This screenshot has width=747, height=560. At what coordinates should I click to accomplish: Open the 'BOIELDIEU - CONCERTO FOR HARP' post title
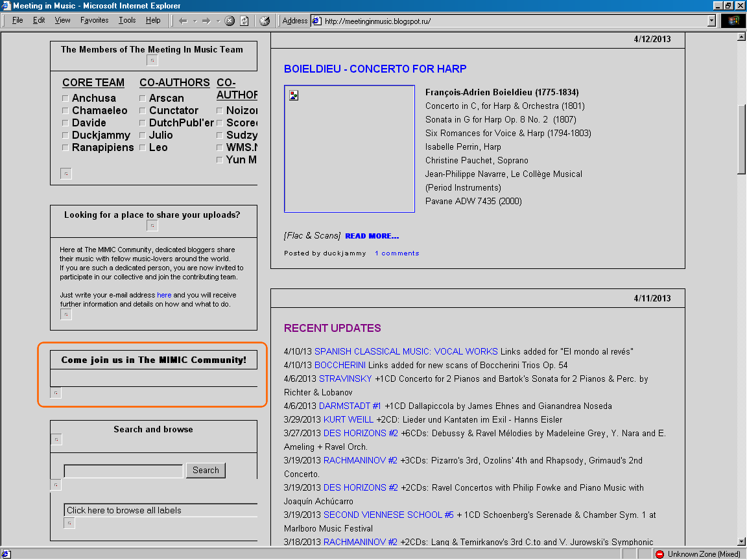pos(375,69)
